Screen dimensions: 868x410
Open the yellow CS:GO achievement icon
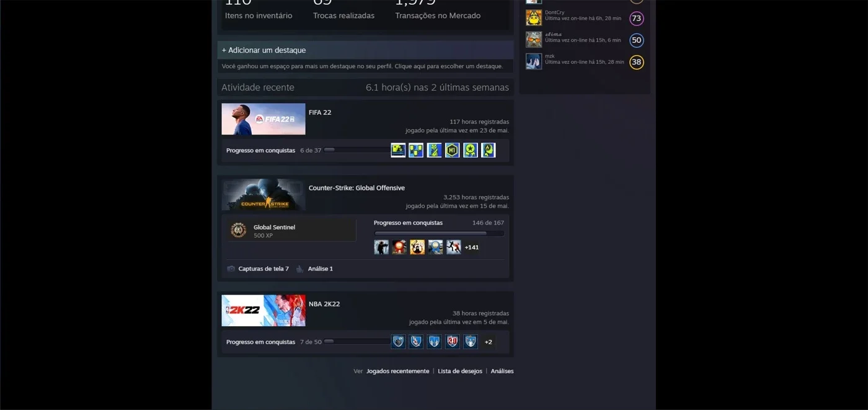point(417,247)
